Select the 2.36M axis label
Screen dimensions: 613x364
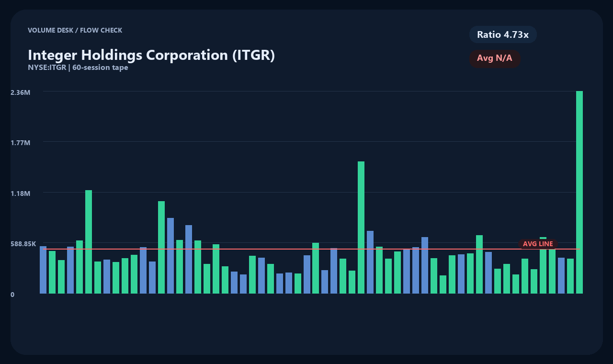point(21,92)
